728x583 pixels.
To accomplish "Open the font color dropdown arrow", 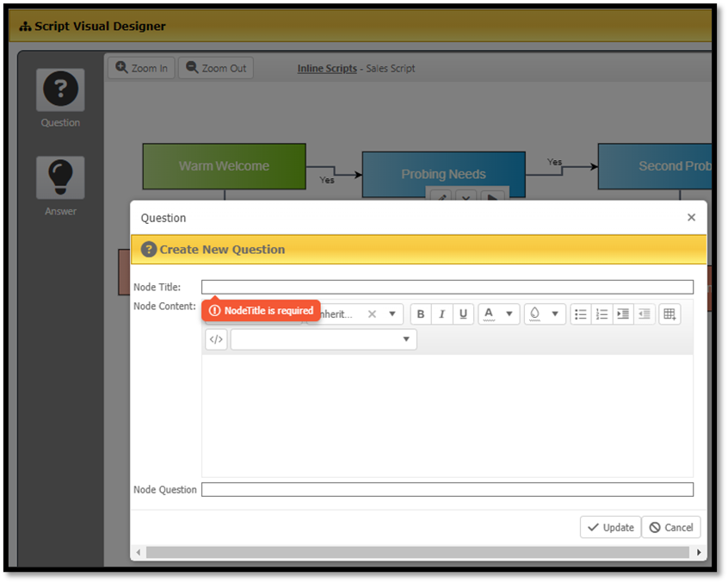I will coord(509,314).
